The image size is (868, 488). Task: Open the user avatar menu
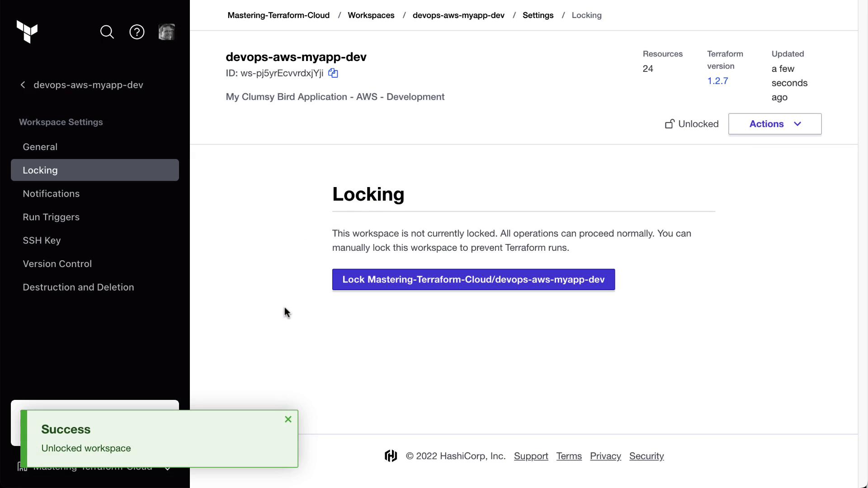[166, 32]
